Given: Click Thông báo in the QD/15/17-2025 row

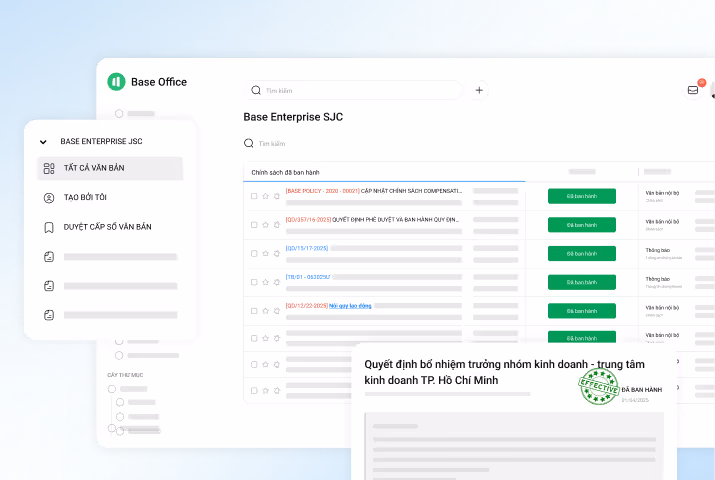Looking at the screenshot, I should (658, 250).
